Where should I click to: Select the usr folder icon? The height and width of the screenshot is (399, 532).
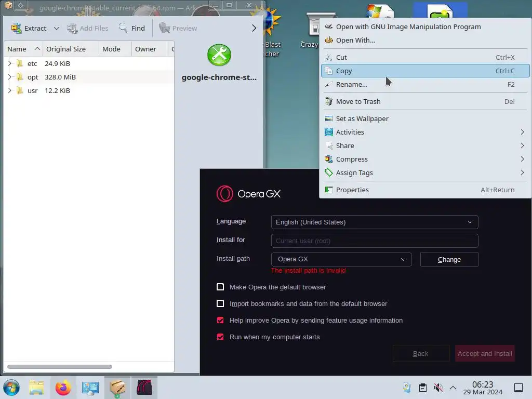click(20, 90)
